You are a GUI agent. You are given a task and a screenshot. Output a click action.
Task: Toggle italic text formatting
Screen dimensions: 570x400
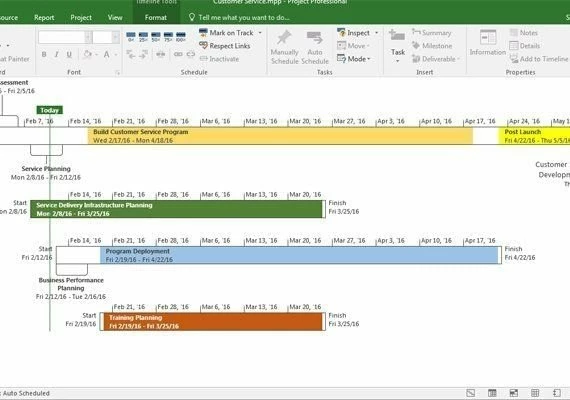[56, 55]
